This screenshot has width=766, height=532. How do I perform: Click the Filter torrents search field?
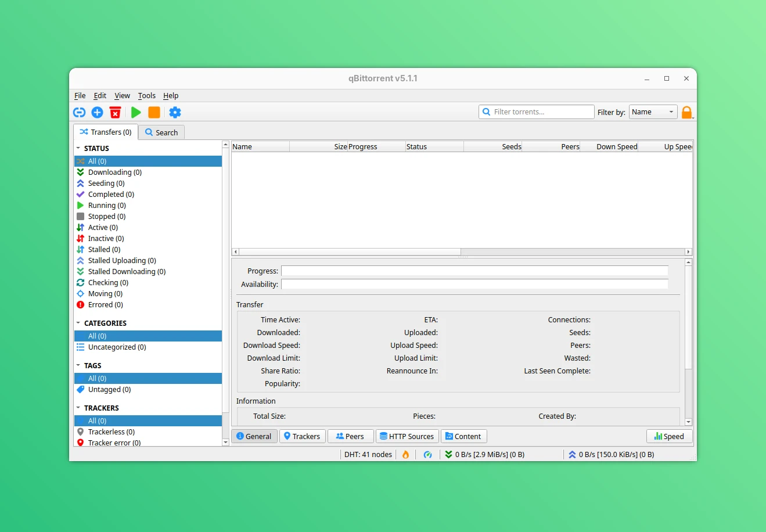click(537, 112)
